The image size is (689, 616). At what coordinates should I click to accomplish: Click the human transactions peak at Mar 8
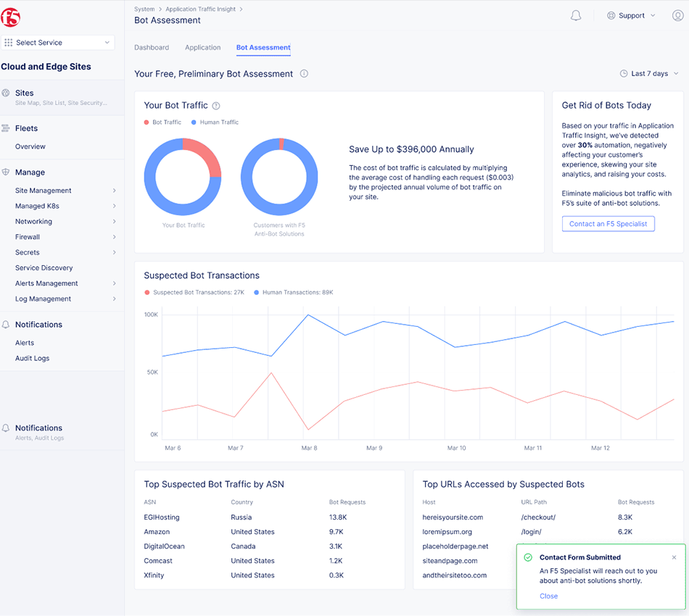click(308, 315)
